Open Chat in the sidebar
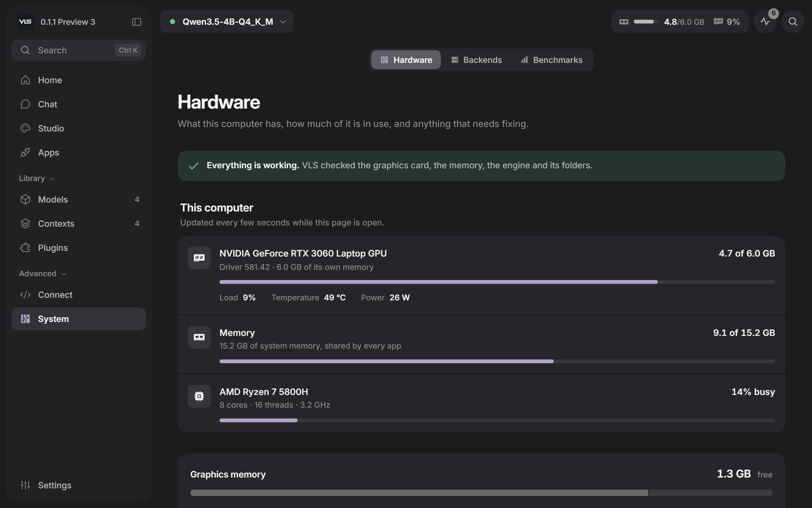 pos(79,104)
